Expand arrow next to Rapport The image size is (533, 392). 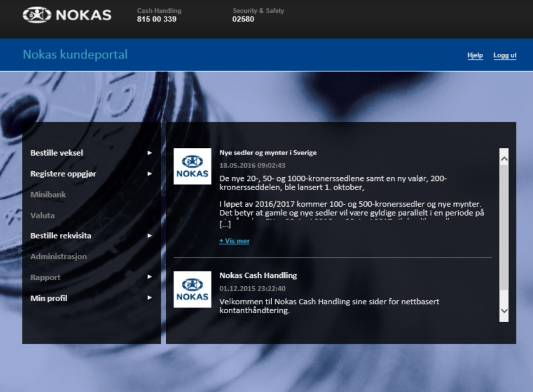[x=150, y=278]
